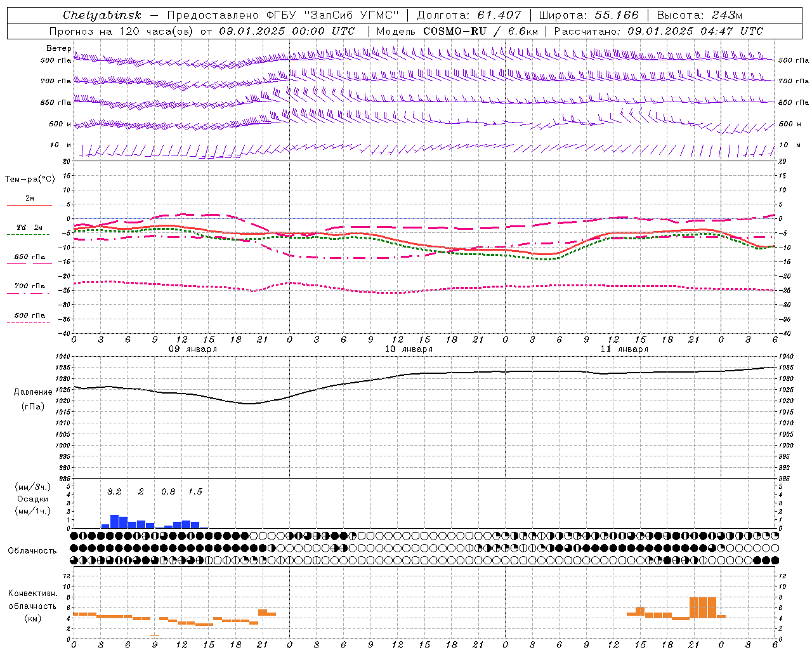
Task: Click the 09 января date label
Action: coord(192,349)
